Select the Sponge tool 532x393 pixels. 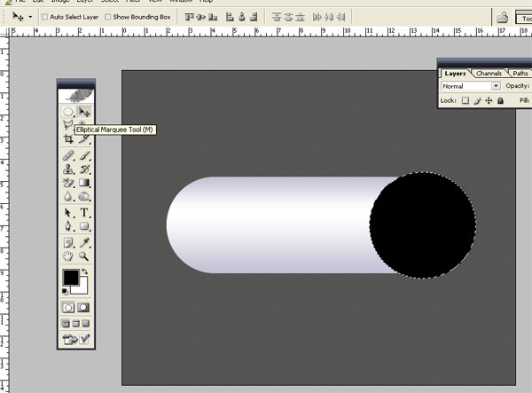(x=84, y=196)
